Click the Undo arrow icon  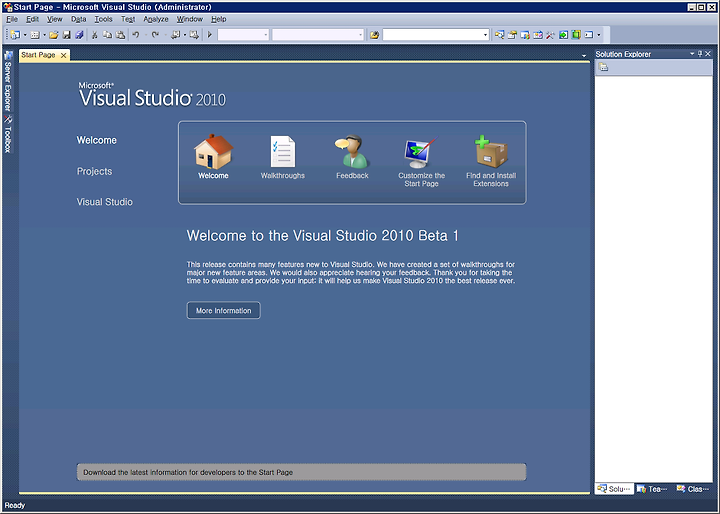coord(136,35)
